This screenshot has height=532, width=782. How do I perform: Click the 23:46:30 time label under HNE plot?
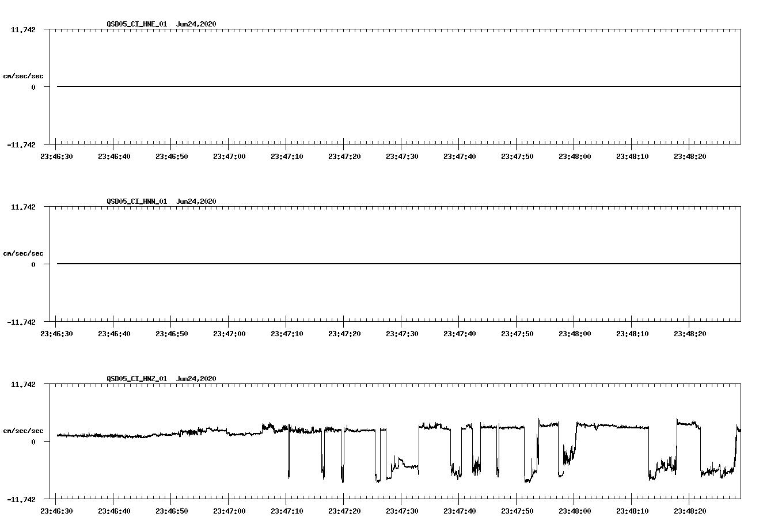click(56, 157)
